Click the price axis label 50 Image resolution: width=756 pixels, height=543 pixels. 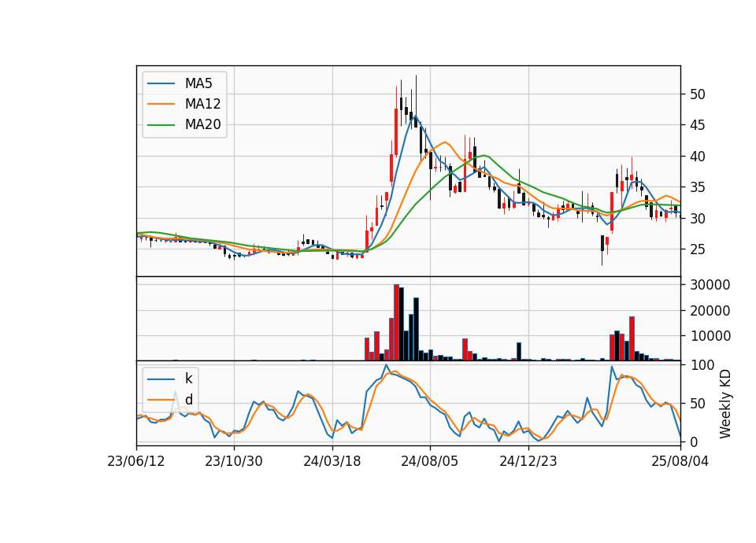(x=698, y=94)
